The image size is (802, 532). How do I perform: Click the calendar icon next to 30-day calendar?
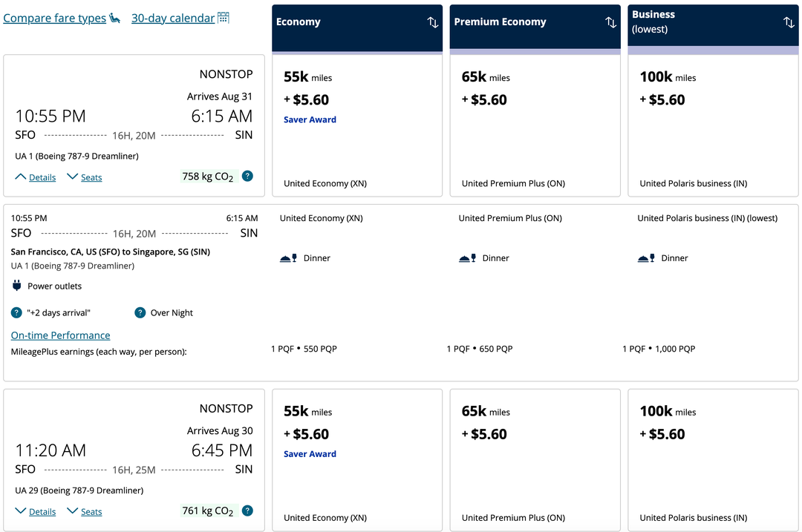[222, 16]
